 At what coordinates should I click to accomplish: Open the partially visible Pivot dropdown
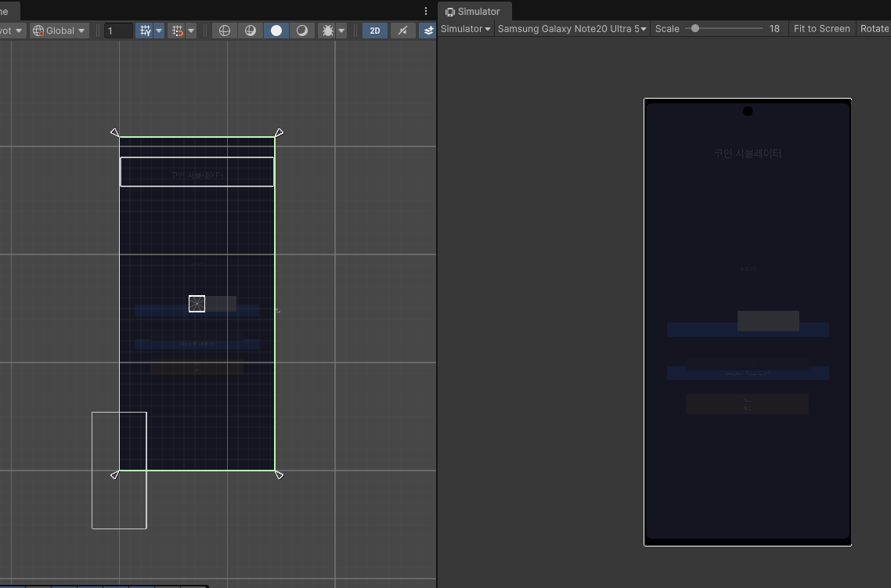(12, 31)
